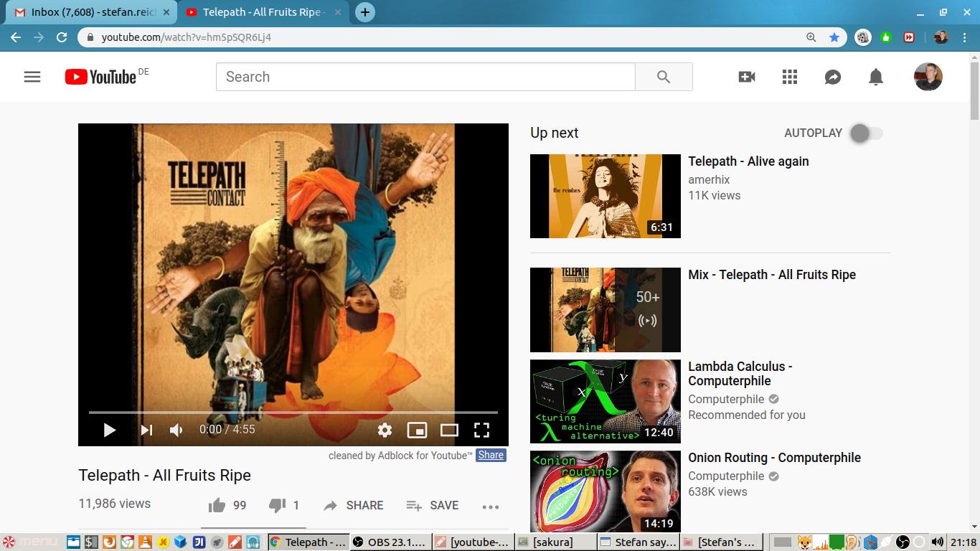Viewport: 980px width, 551px height.
Task: Enable miniplayer mode
Action: pyautogui.click(x=417, y=430)
